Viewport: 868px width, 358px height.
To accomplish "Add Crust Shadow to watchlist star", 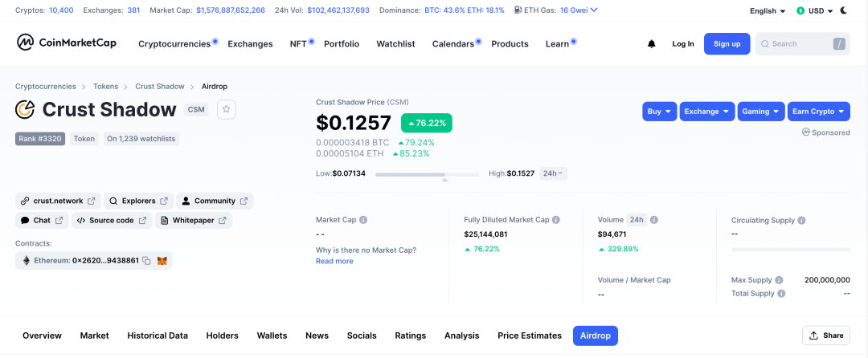I will 227,109.
